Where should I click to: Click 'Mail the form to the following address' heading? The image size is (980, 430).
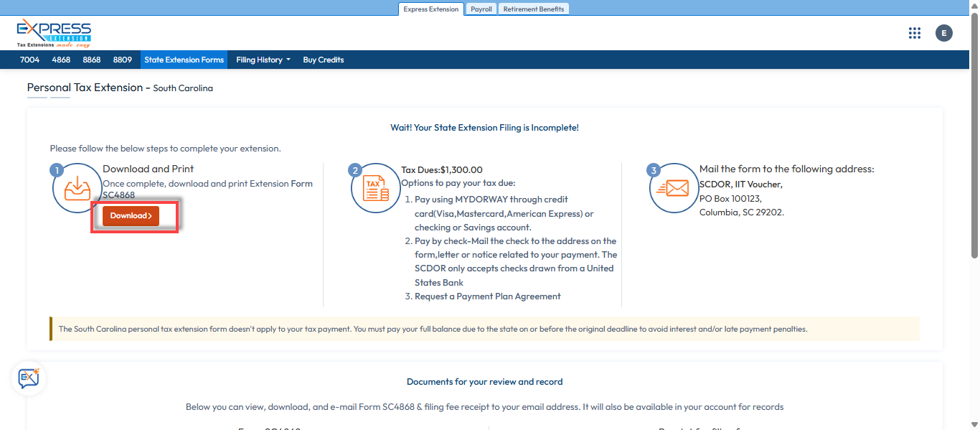(787, 169)
